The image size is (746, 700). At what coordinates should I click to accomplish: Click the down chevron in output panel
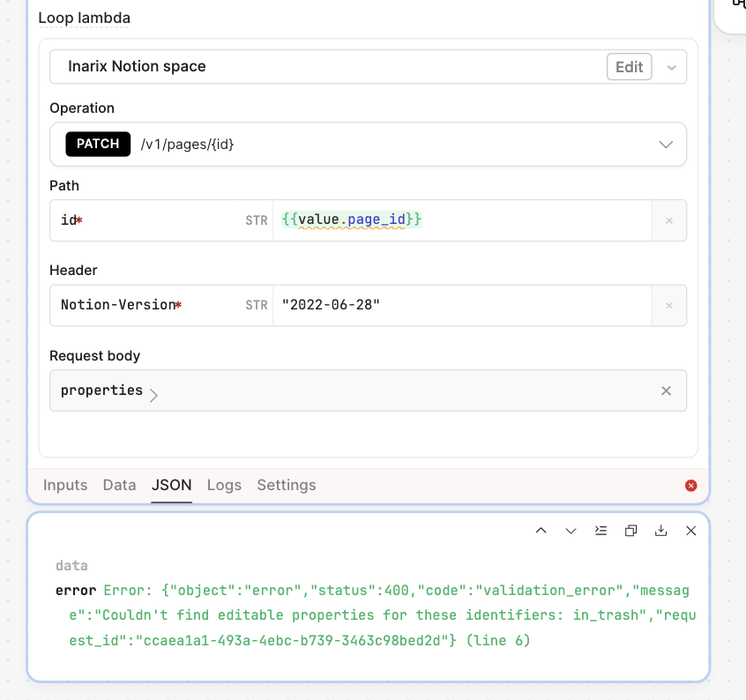(571, 531)
